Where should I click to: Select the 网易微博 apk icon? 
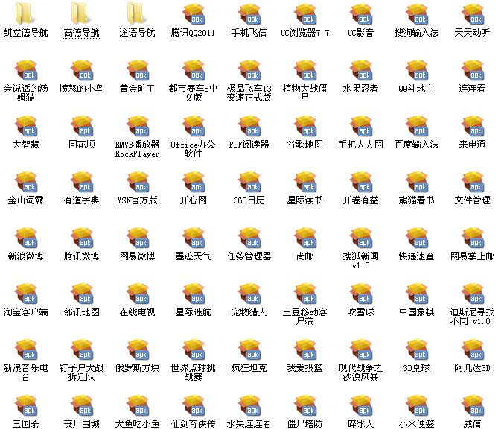(x=138, y=238)
